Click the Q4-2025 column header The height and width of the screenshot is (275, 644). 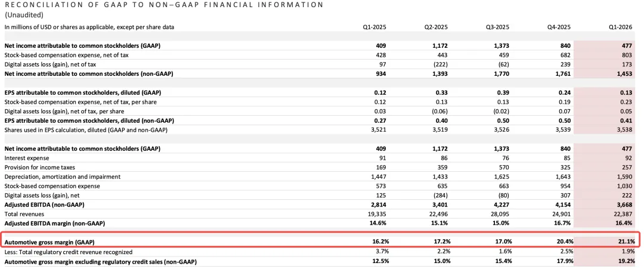click(x=560, y=27)
